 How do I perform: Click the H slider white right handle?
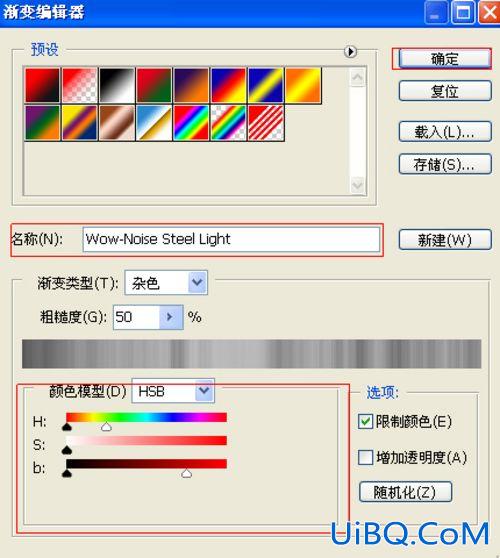(106, 427)
